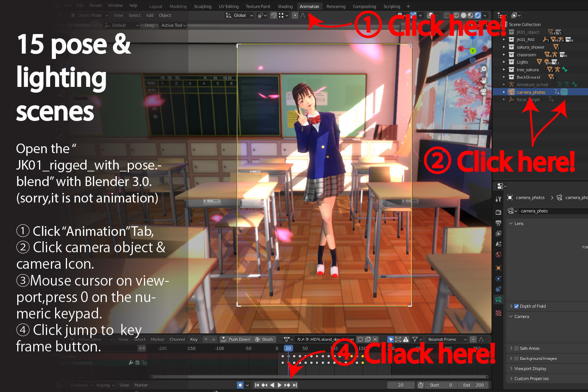Click the orange camera object icon in outliner
The height and width of the screenshot is (392, 588).
pos(511,92)
